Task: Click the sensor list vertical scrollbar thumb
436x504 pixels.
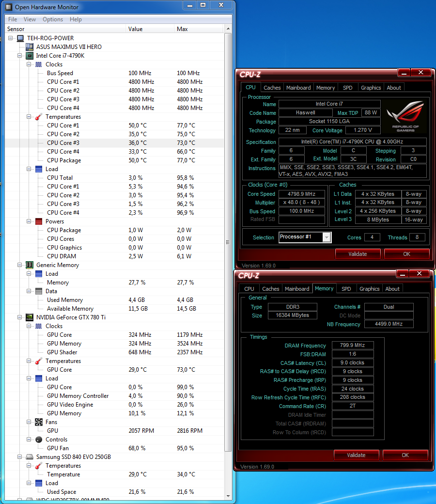Action: tap(228, 242)
